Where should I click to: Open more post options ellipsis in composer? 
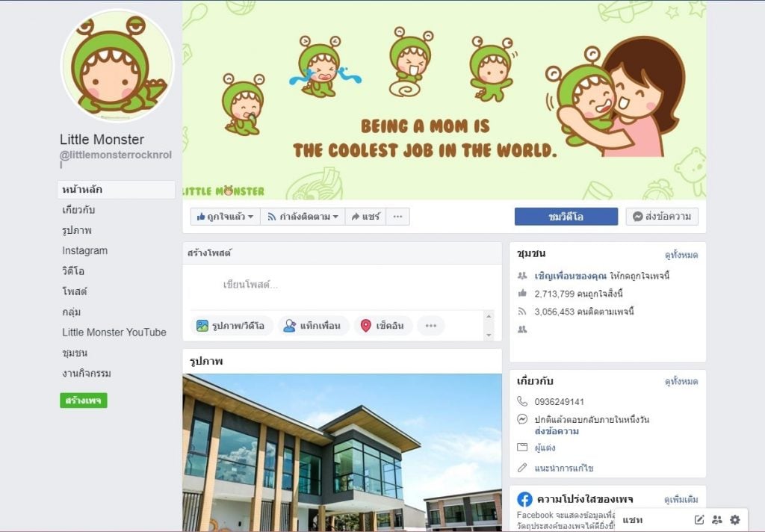[431, 326]
